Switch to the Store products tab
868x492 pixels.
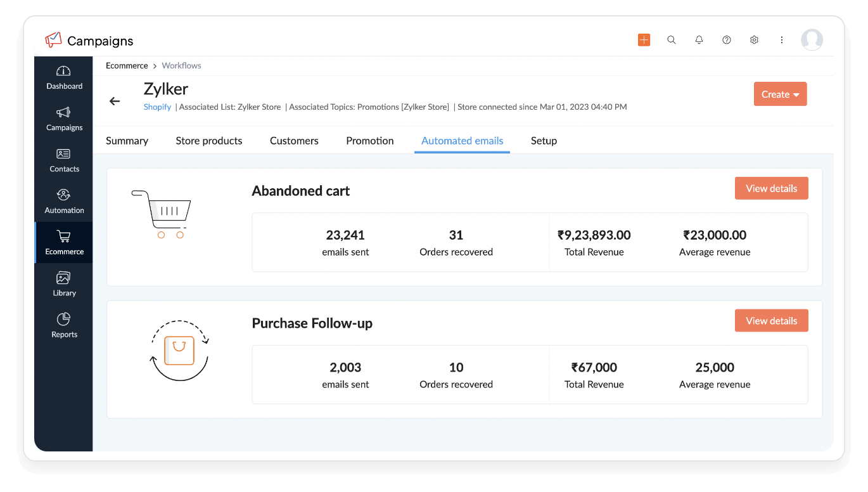[x=208, y=141]
